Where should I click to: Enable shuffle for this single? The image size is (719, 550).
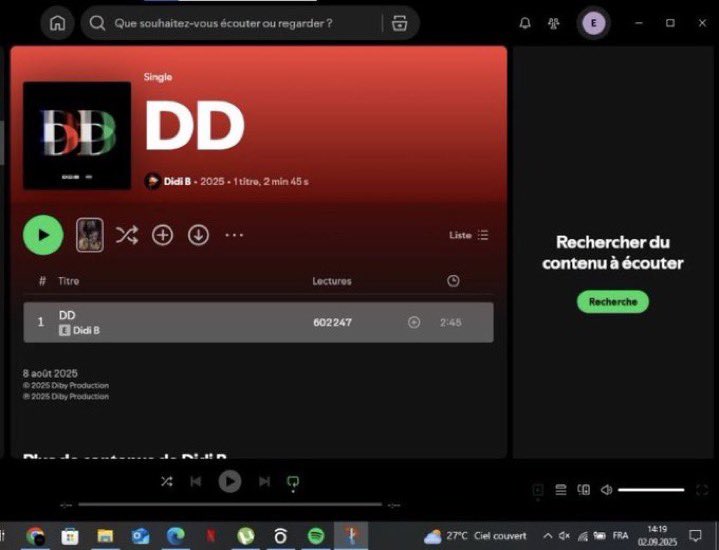pyautogui.click(x=127, y=235)
